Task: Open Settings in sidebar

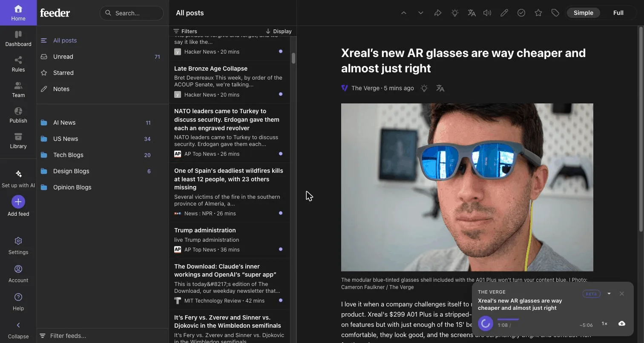Action: click(x=18, y=246)
